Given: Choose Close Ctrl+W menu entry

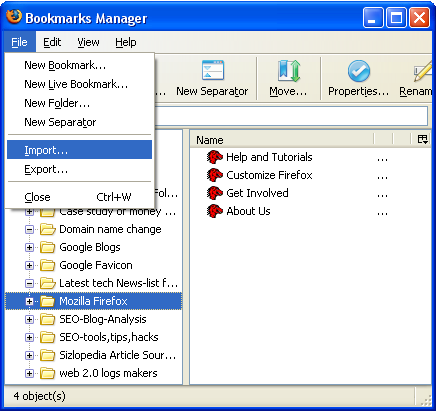Looking at the screenshot, I should 79,197.
